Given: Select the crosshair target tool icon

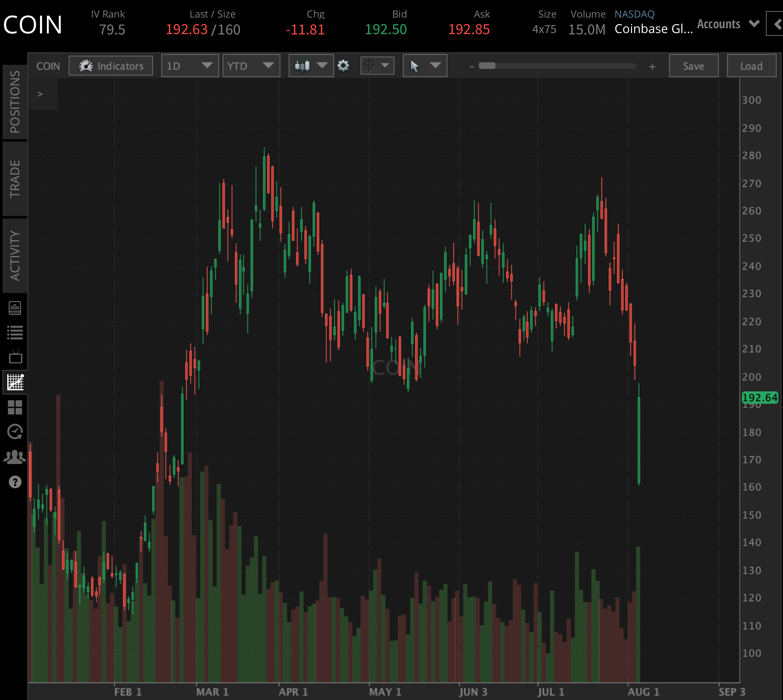Looking at the screenshot, I should pyautogui.click(x=369, y=66).
